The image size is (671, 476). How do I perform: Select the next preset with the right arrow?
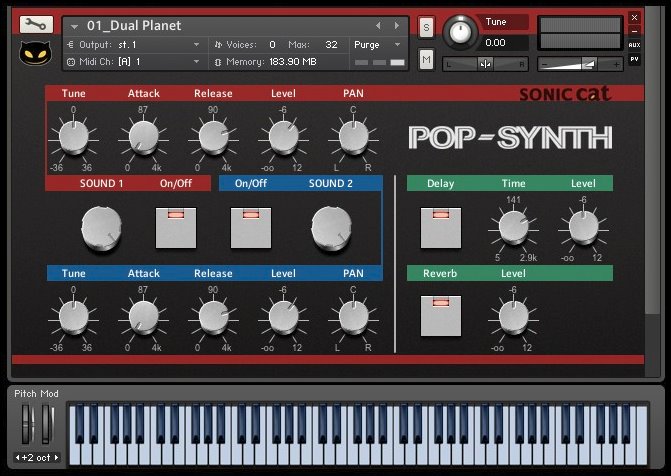[397, 26]
